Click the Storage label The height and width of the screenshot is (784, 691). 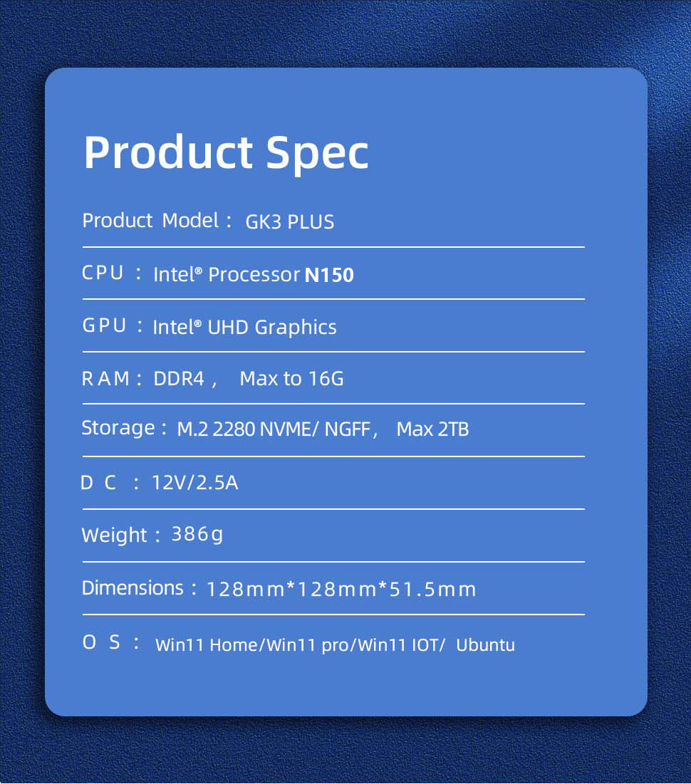118,428
